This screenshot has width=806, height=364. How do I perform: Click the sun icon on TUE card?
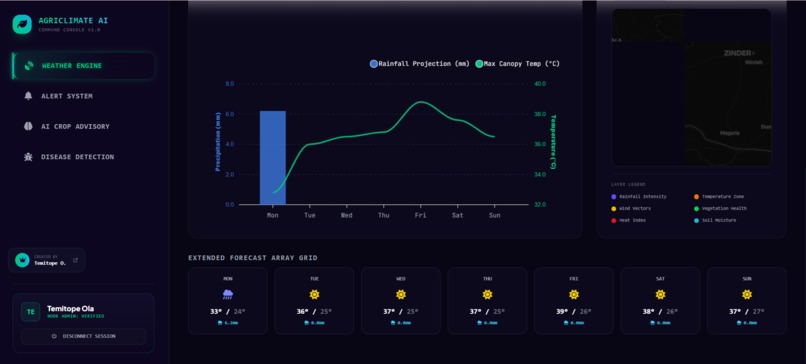(314, 295)
